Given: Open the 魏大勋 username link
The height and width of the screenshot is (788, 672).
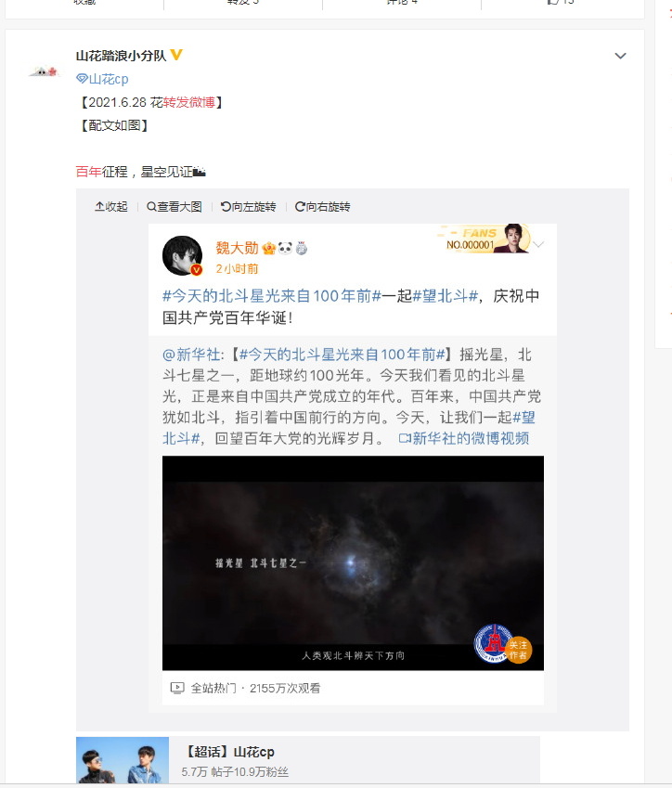Looking at the screenshot, I should point(237,248).
